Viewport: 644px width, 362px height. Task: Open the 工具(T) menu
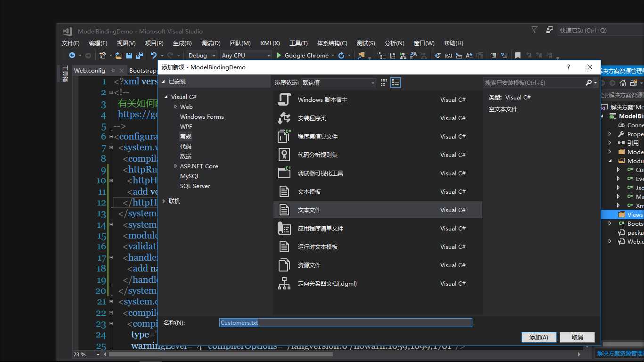(x=298, y=43)
